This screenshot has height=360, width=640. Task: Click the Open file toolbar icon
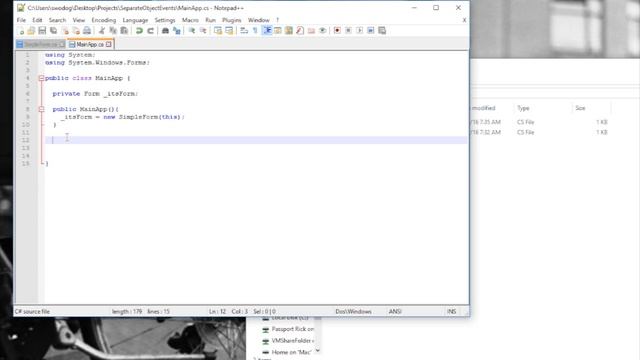tap(31, 31)
